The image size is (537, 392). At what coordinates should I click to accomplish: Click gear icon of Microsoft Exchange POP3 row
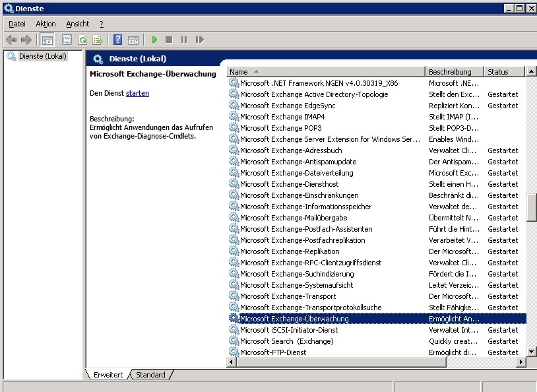tap(234, 128)
